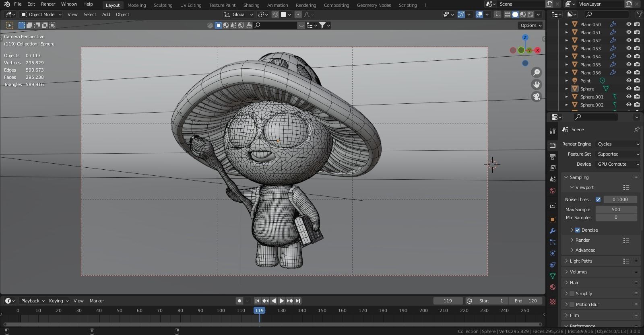Pin the Scene properties panel
Viewport: 644px width, 335px height.
[x=636, y=129]
